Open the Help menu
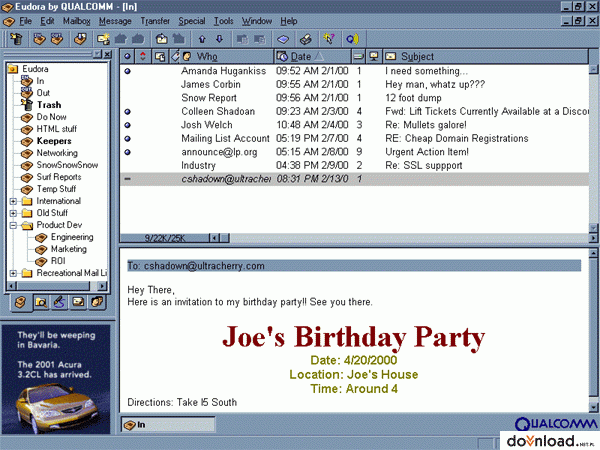600x450 pixels. coord(289,21)
